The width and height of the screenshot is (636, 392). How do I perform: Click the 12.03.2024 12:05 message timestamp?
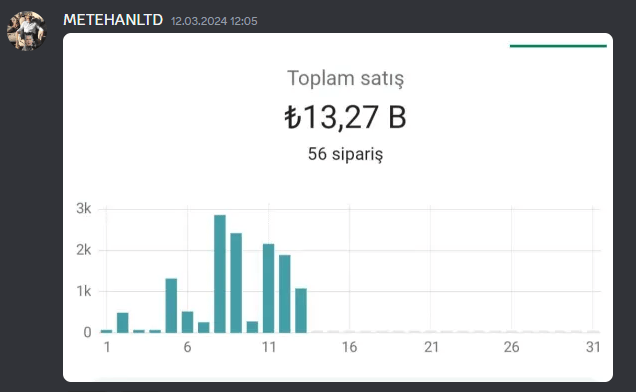214,21
